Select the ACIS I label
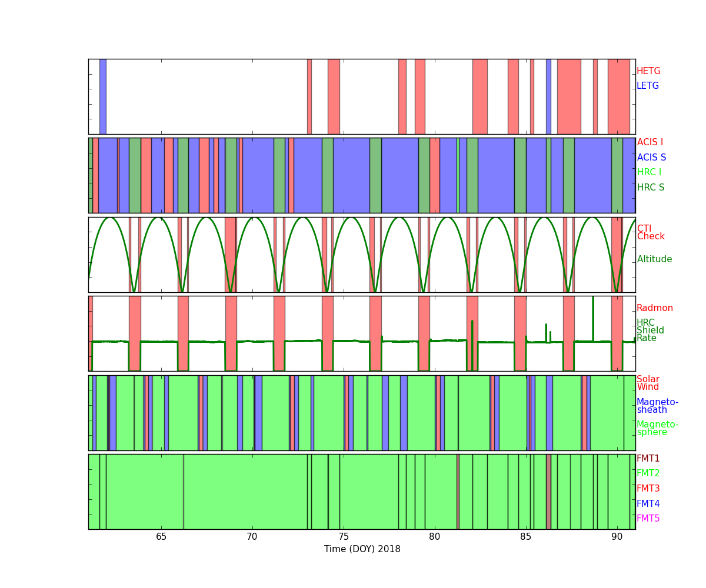This screenshot has height=588, width=706. point(650,142)
